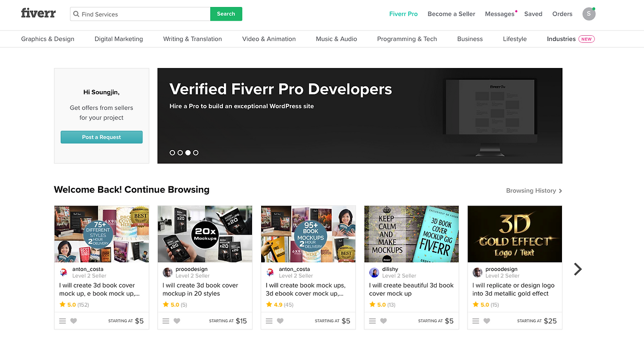Select the first banner carousel dot
The width and height of the screenshot is (644, 355).
[172, 153]
